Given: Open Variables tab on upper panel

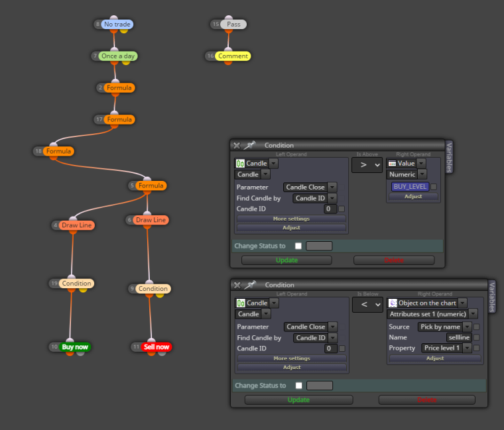Looking at the screenshot, I should [449, 157].
